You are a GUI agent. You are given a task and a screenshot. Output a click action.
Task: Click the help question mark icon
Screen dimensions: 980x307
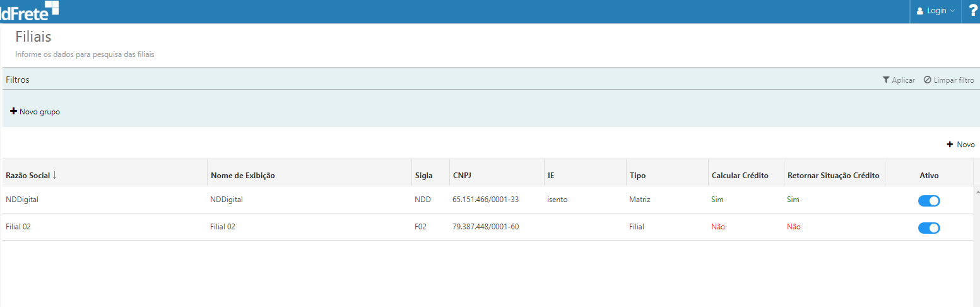click(x=972, y=11)
